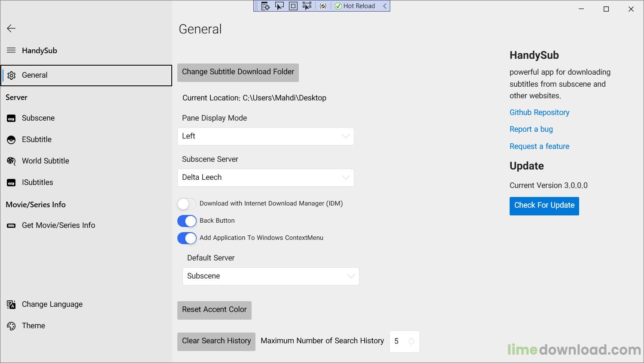Click the Movie/Series Info section header
The image size is (644, 363).
pyautogui.click(x=36, y=205)
